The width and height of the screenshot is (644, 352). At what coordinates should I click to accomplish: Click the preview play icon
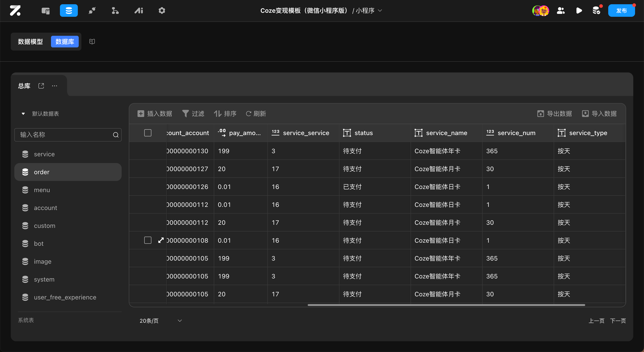[579, 11]
